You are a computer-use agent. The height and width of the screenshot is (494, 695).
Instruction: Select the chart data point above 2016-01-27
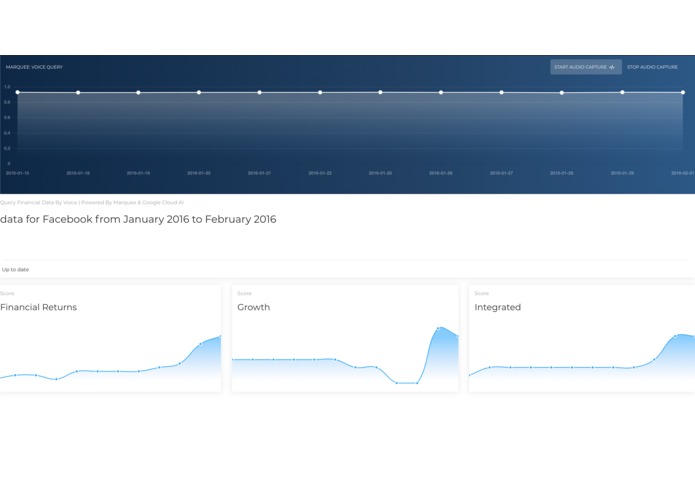point(501,93)
